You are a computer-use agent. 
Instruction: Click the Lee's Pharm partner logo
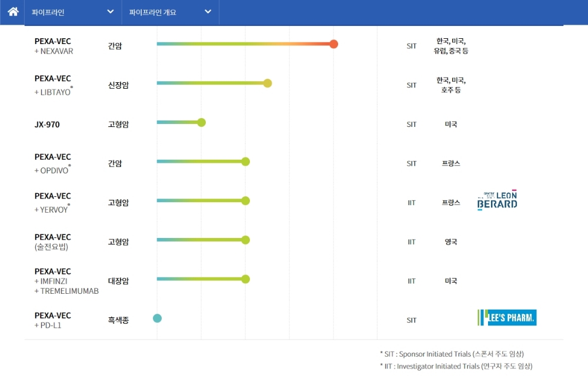tap(507, 317)
